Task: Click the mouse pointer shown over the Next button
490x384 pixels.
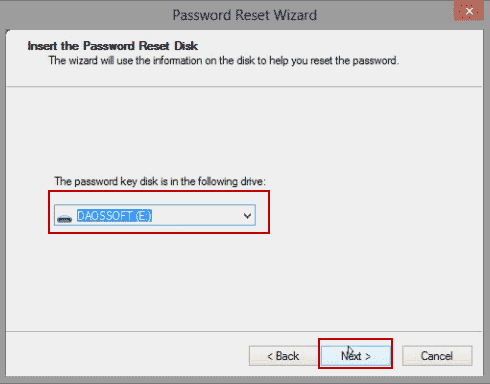Action: tap(350, 351)
